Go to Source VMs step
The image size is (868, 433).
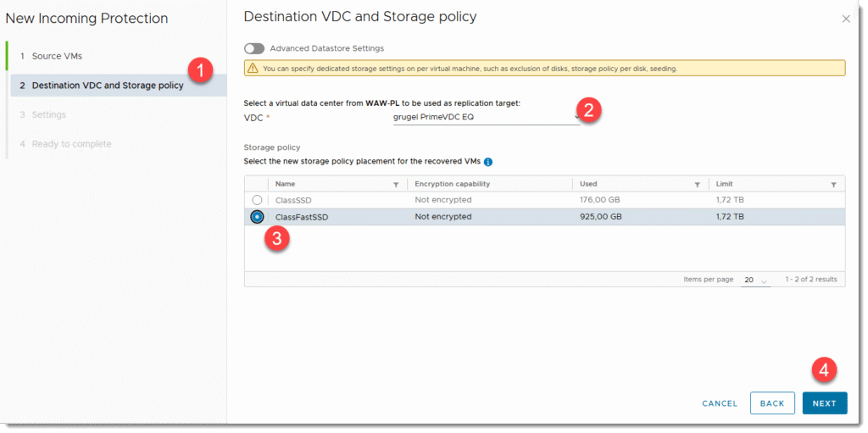point(57,56)
